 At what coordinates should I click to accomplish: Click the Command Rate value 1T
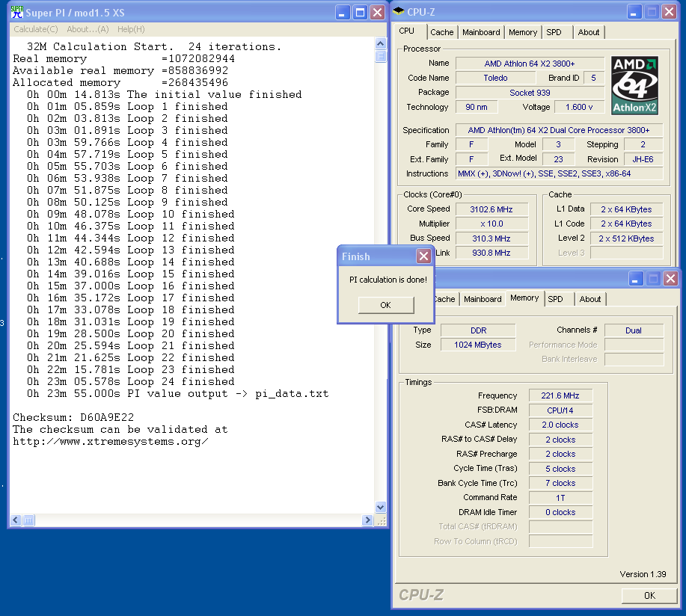click(560, 498)
